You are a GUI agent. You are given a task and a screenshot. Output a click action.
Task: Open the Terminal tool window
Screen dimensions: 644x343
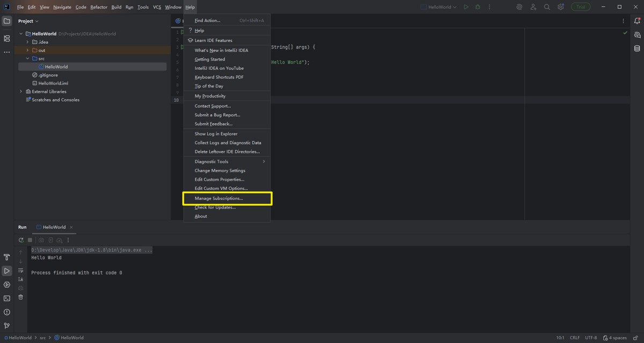click(7, 299)
